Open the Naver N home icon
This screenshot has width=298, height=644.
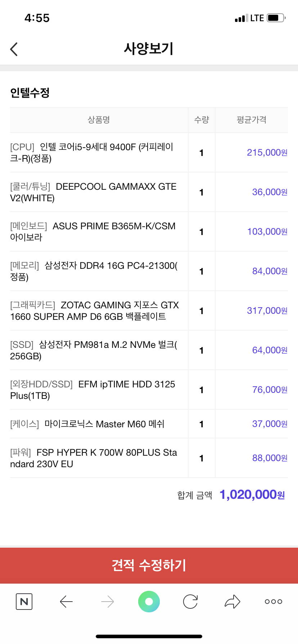pyautogui.click(x=24, y=602)
